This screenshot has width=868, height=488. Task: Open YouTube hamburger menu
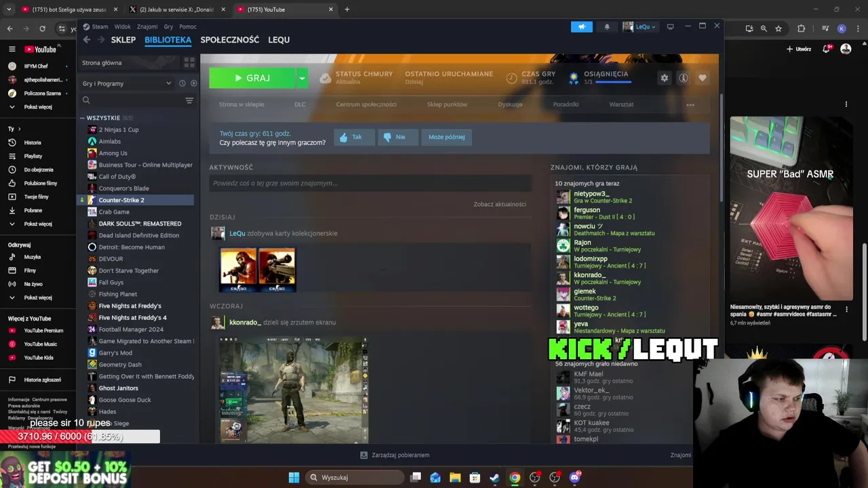click(12, 49)
